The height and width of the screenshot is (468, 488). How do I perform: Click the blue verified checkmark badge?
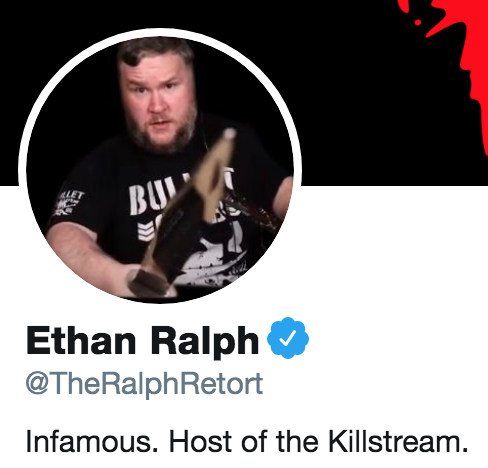tap(288, 338)
